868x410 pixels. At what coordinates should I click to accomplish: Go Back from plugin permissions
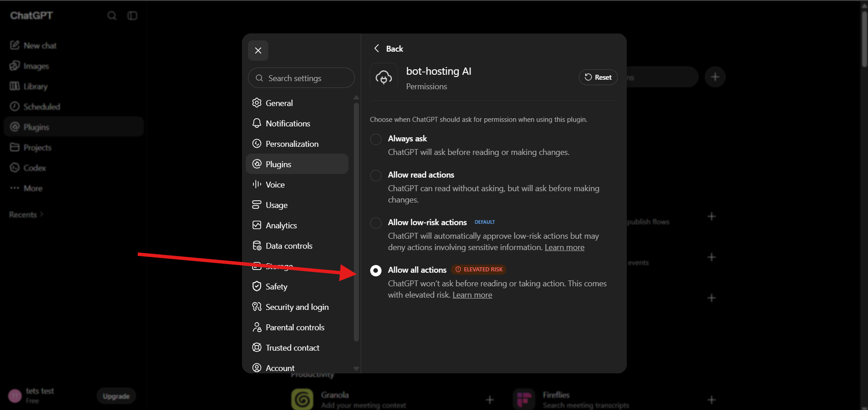click(x=388, y=48)
